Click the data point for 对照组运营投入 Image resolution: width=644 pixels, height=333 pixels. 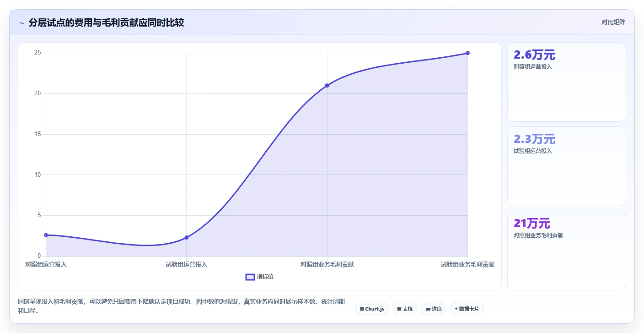pyautogui.click(x=46, y=235)
